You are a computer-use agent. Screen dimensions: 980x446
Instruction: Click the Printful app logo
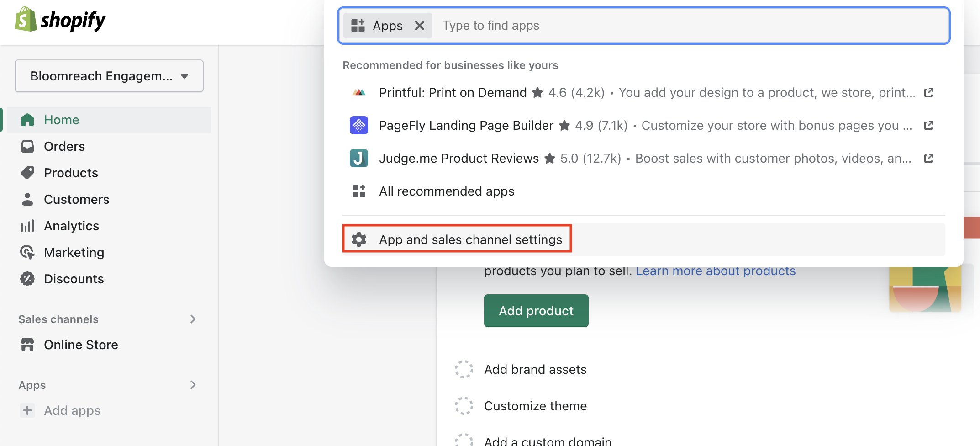pyautogui.click(x=359, y=92)
